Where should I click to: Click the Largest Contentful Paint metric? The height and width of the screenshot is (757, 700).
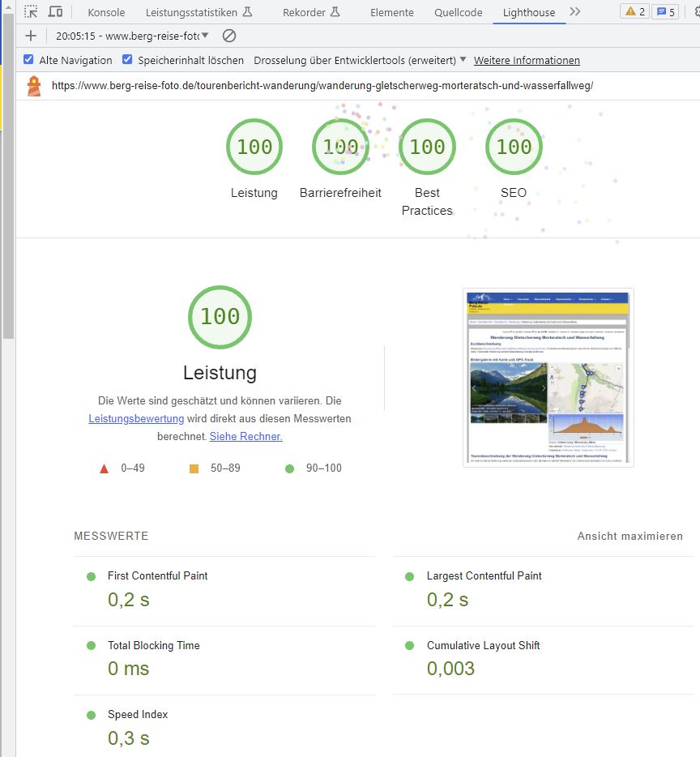click(544, 592)
